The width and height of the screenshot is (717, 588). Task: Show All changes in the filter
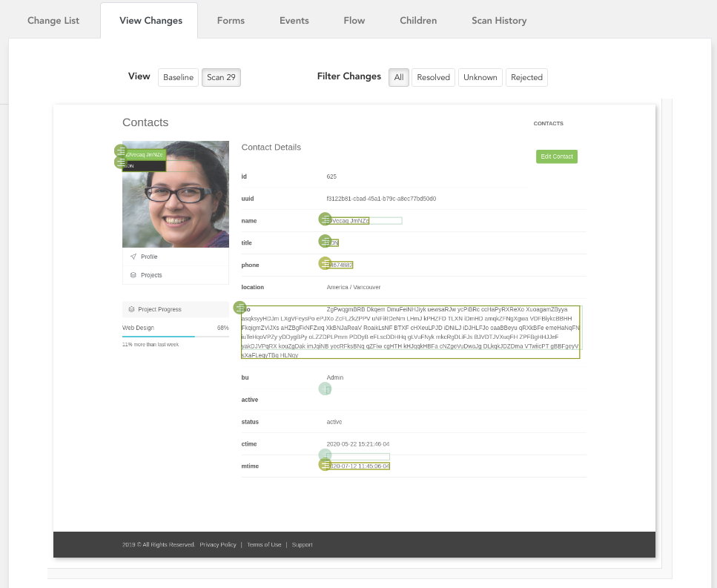click(x=399, y=77)
